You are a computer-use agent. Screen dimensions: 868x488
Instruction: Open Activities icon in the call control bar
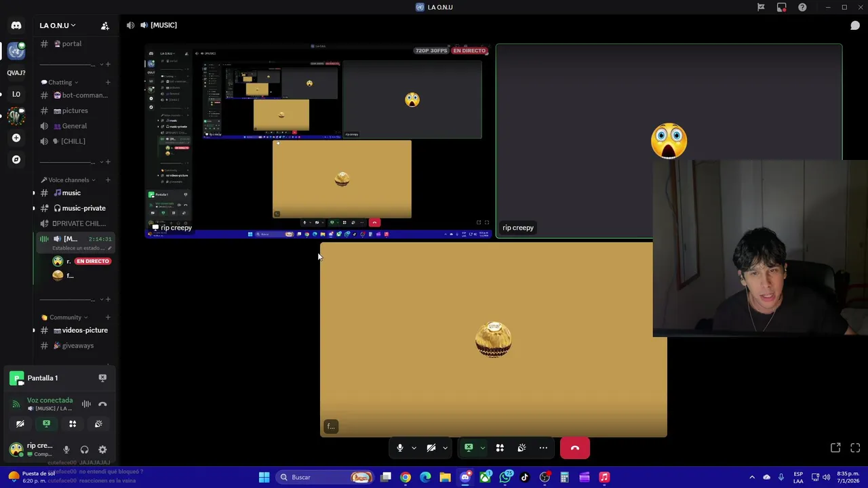click(500, 448)
